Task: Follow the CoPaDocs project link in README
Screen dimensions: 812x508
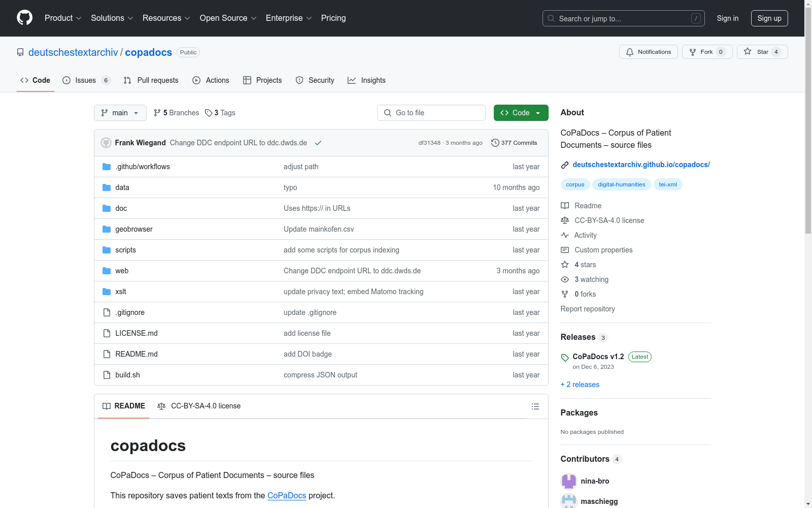Action: [x=287, y=495]
